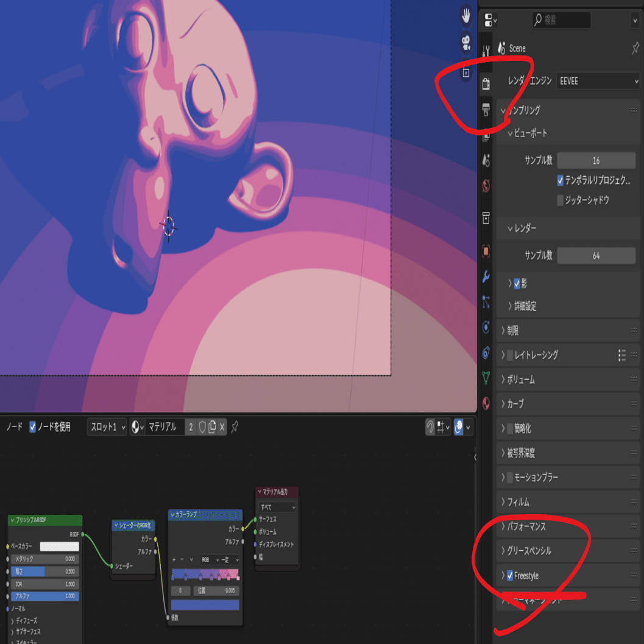Image resolution: width=644 pixels, height=644 pixels.
Task: Open the material browse dropdown
Action: [x=137, y=427]
